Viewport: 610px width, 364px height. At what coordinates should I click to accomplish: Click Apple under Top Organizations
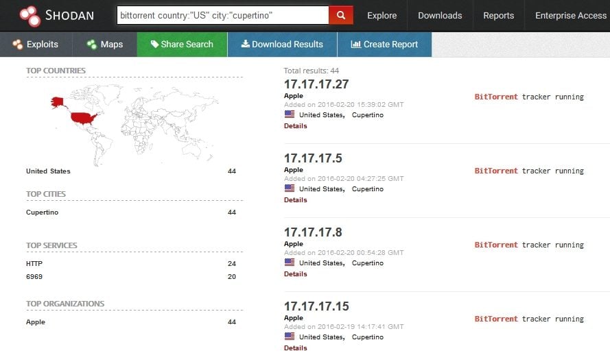pyautogui.click(x=36, y=321)
